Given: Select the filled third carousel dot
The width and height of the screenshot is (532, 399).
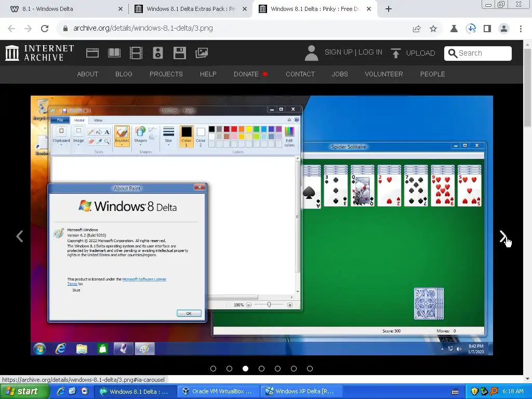Looking at the screenshot, I should tap(245, 368).
